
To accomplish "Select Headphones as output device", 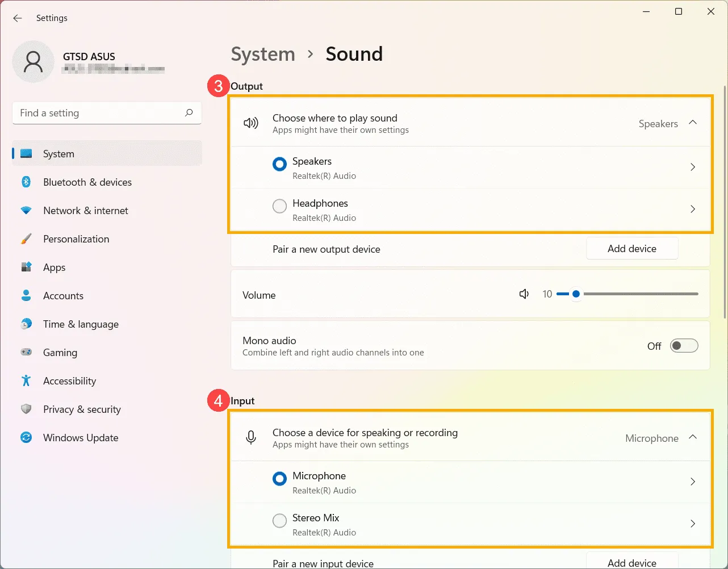I will (279, 206).
